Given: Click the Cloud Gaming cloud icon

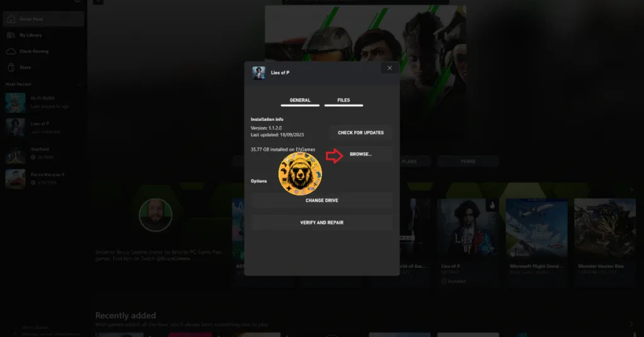Looking at the screenshot, I should tap(11, 52).
